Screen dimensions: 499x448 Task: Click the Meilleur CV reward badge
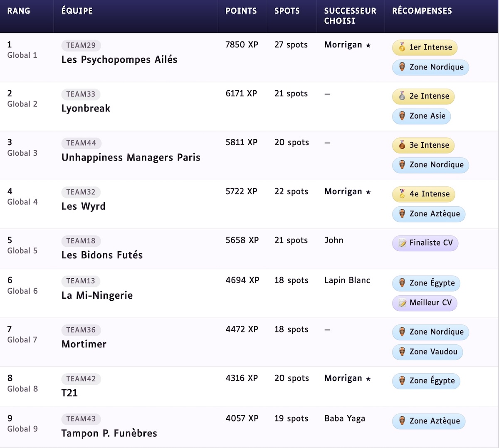[425, 303]
